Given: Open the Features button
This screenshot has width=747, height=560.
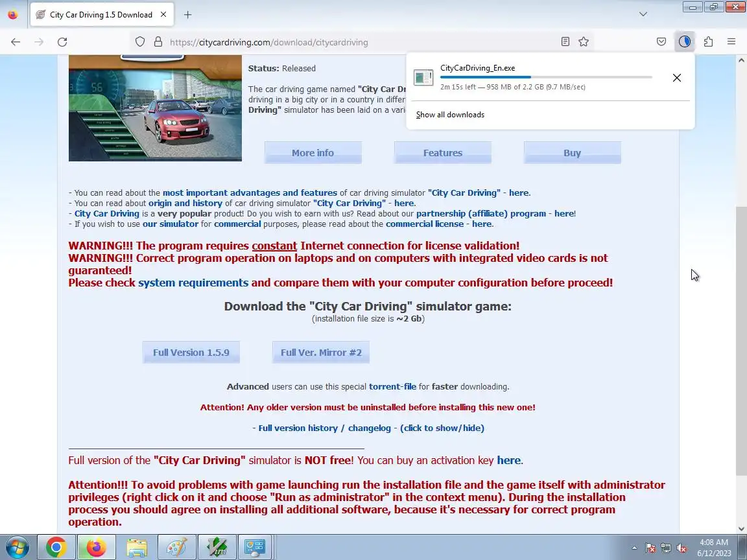Looking at the screenshot, I should pyautogui.click(x=443, y=153).
